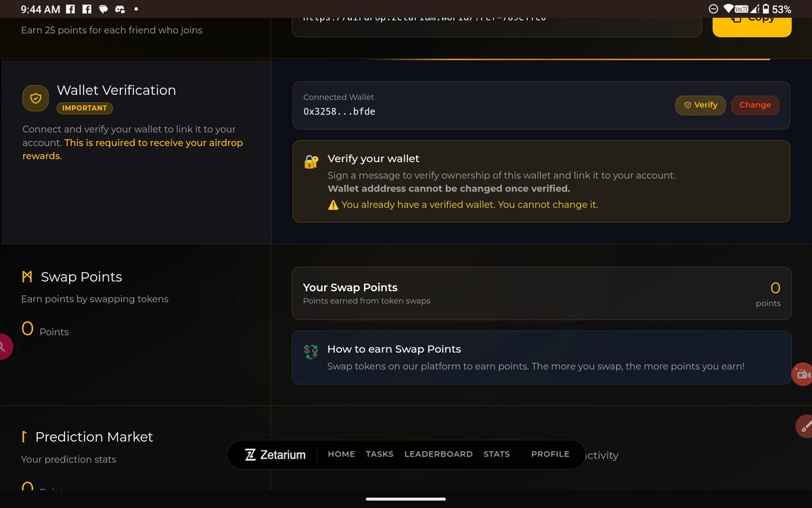Tap the Do Not Disturb status icon
This screenshot has height=508, width=812.
(713, 9)
